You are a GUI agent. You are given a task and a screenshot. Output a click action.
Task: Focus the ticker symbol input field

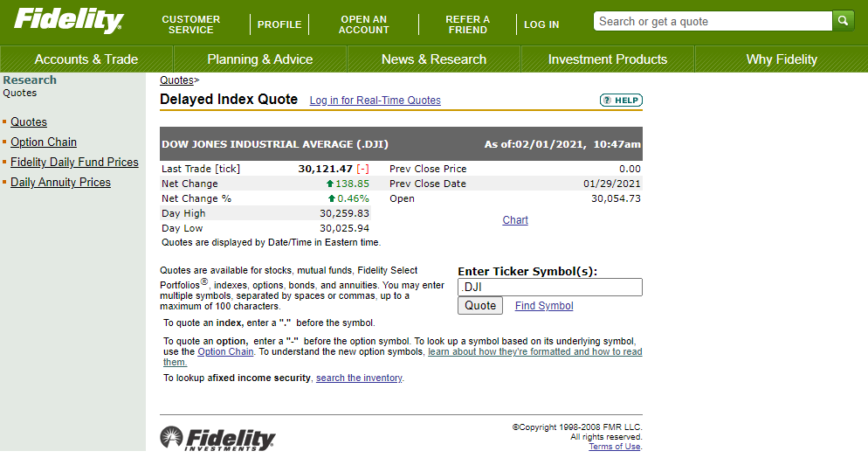click(x=549, y=288)
